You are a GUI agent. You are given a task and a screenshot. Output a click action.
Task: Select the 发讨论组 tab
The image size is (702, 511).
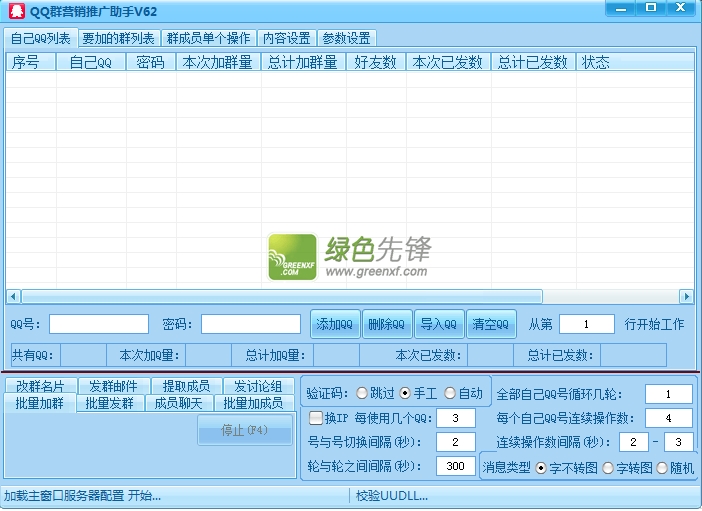pyautogui.click(x=258, y=385)
